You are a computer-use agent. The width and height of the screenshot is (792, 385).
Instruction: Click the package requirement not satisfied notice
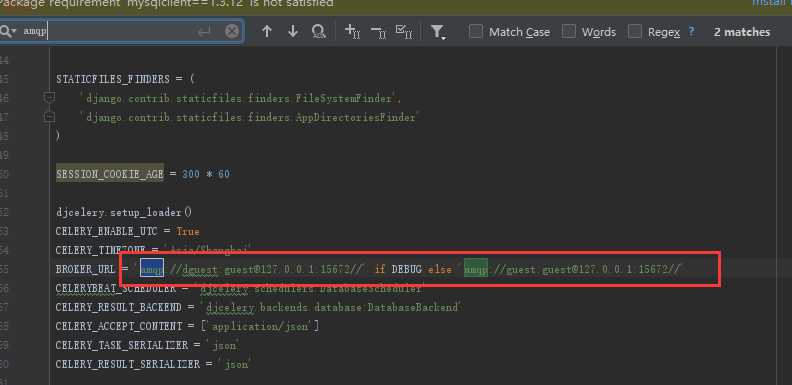pos(167,4)
